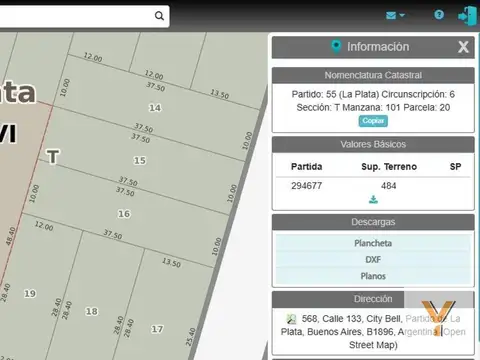
Task: Open the help question mark icon
Action: point(439,15)
